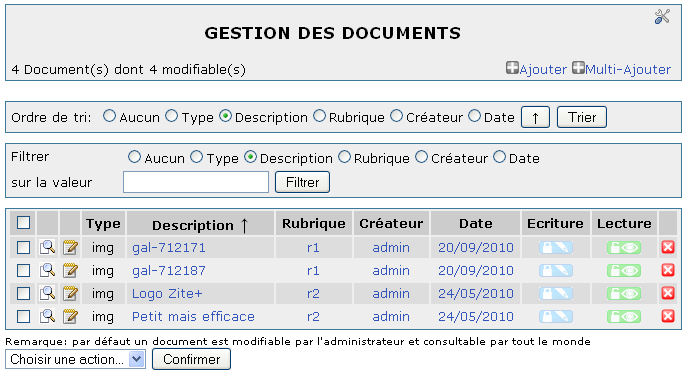This screenshot has width=686, height=374.
Task: Preview Petit mais efficace with magnifier icon
Action: pos(47,316)
